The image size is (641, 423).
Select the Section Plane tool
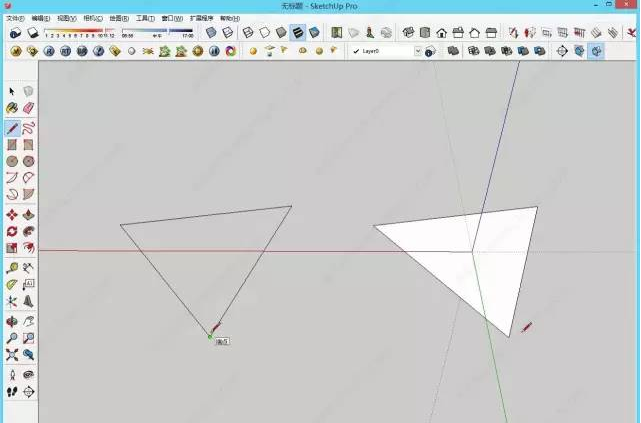28,392
